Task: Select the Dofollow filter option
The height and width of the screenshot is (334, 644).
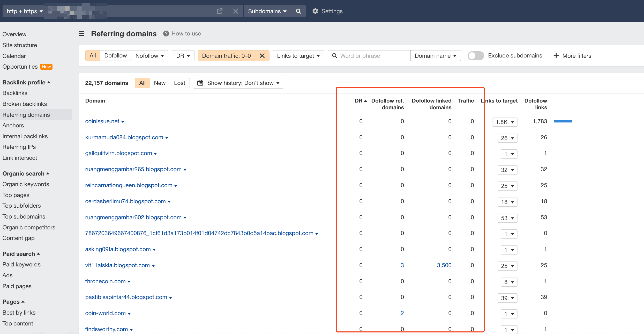Action: click(x=116, y=56)
